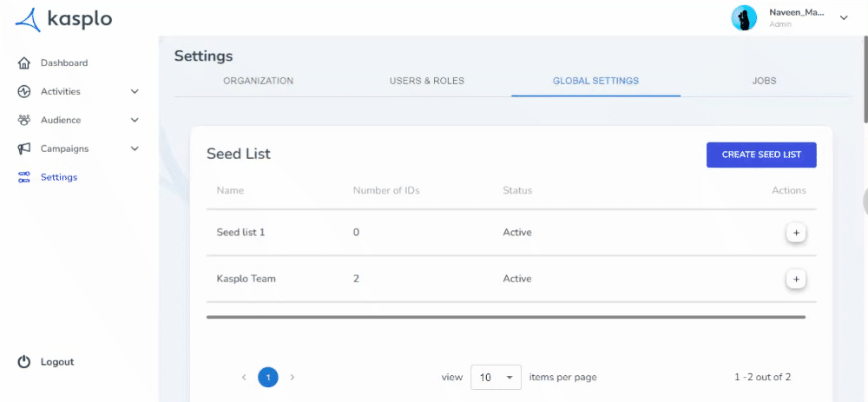Switch to Organization tab

pyautogui.click(x=259, y=82)
